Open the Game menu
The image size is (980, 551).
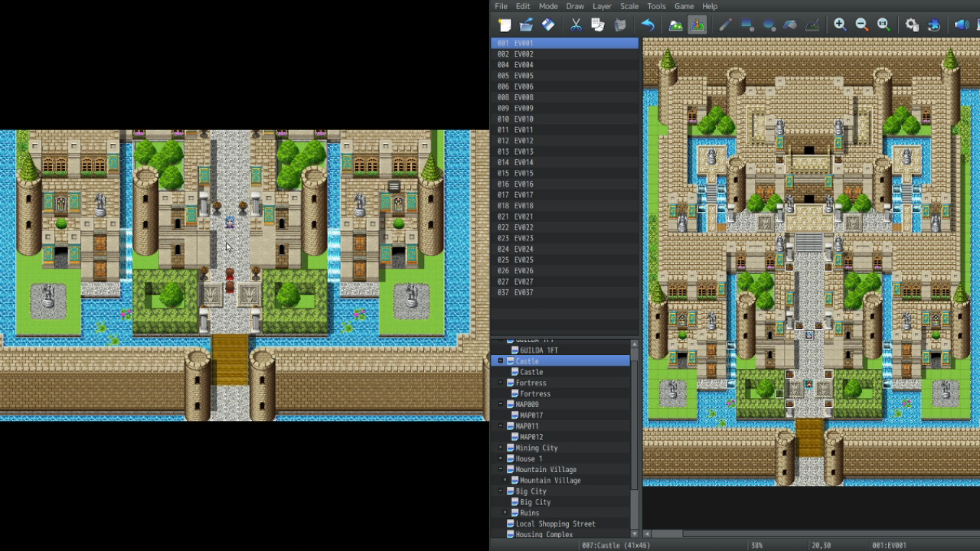click(x=684, y=6)
